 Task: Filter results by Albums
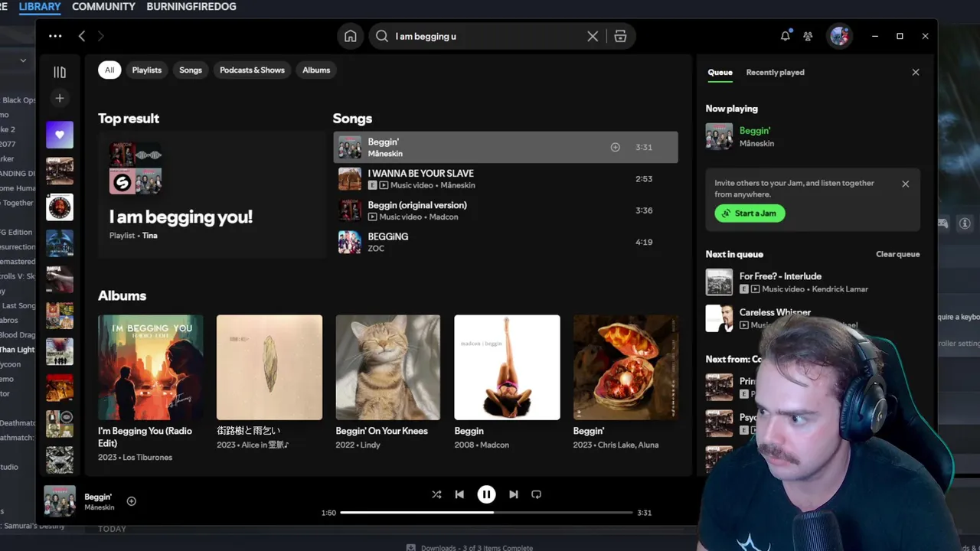316,70
